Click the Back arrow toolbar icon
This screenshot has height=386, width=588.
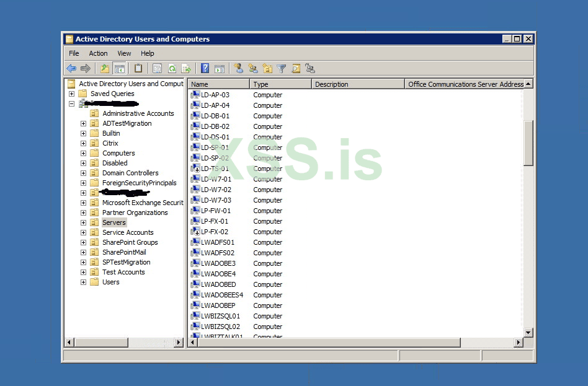[x=71, y=68]
